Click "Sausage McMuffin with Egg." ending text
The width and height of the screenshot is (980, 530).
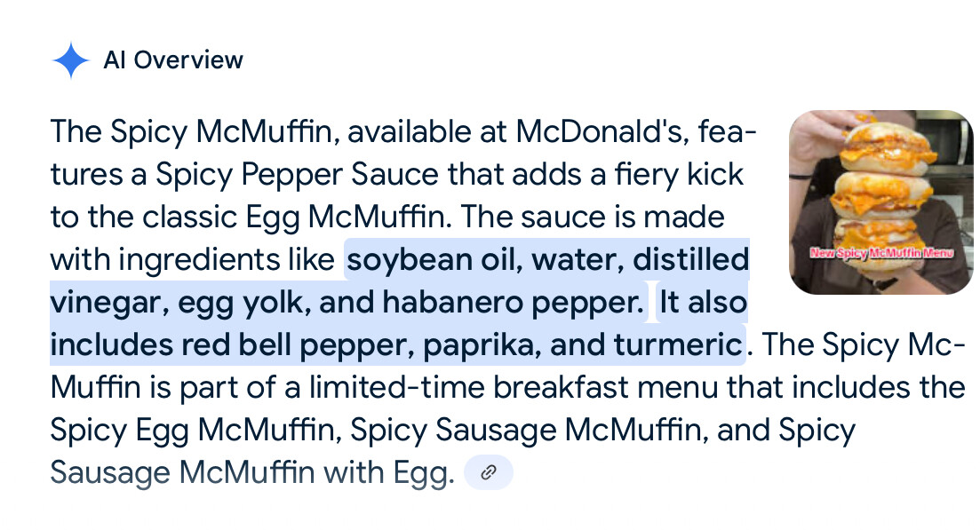251,472
